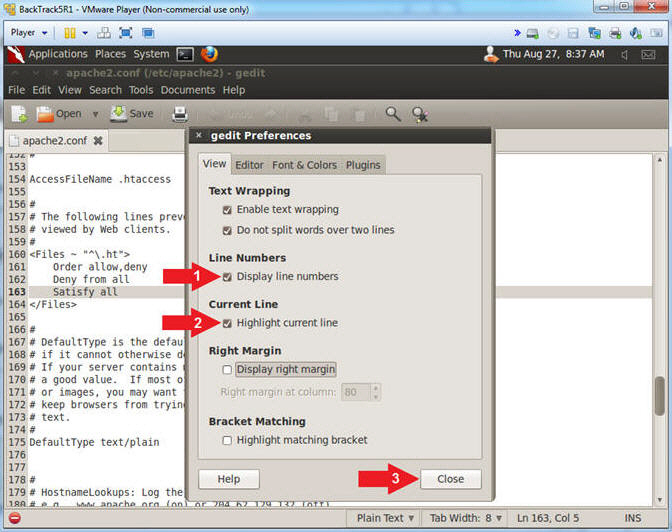Viewport: 672px width, 532px height.
Task: Open the Tools menu
Action: 141,90
